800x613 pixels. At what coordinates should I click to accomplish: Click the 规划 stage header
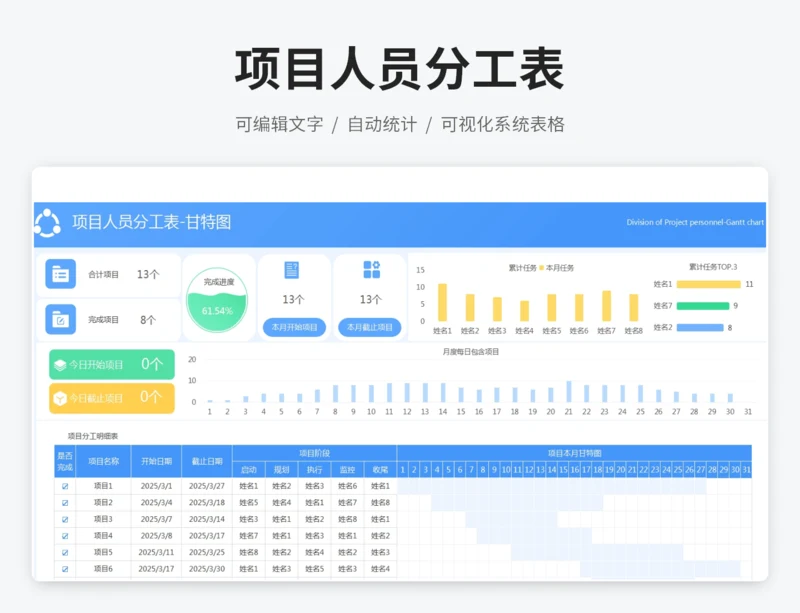tap(282, 470)
